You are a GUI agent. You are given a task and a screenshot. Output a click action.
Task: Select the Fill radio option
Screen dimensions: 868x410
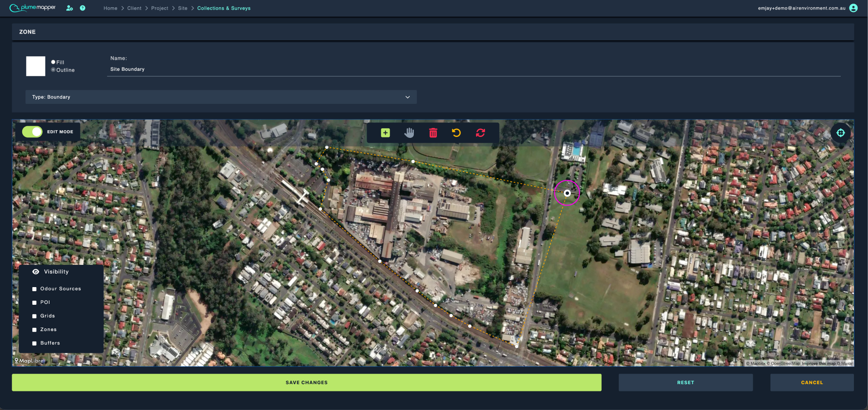pos(53,62)
